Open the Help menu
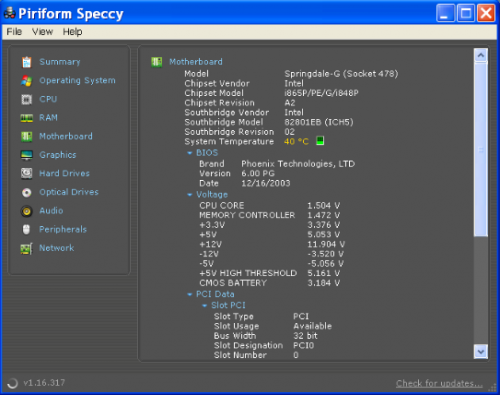The image size is (500, 395). [x=72, y=32]
